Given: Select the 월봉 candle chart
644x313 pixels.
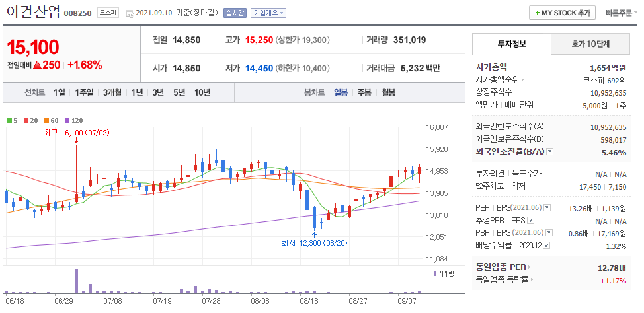Looking at the screenshot, I should tap(388, 92).
